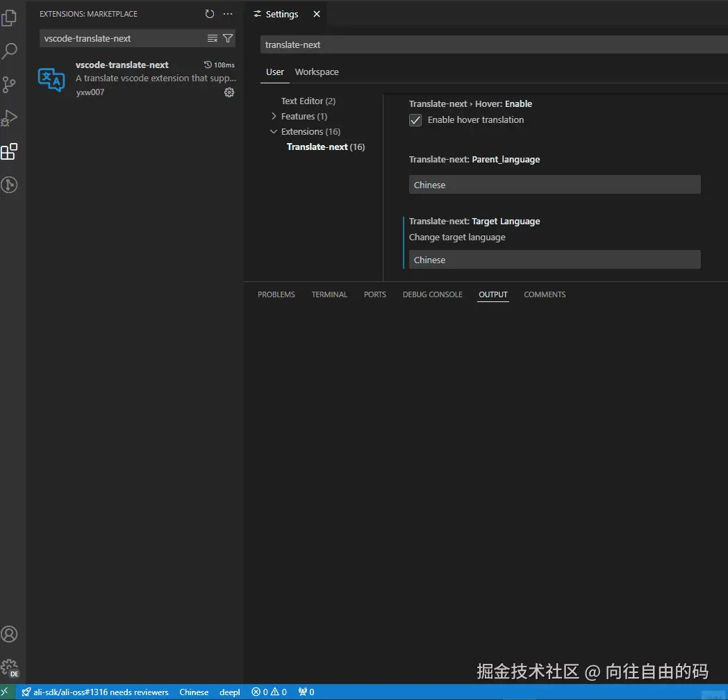This screenshot has height=700, width=728.
Task: Click publisher name yxw007
Action: 90,92
